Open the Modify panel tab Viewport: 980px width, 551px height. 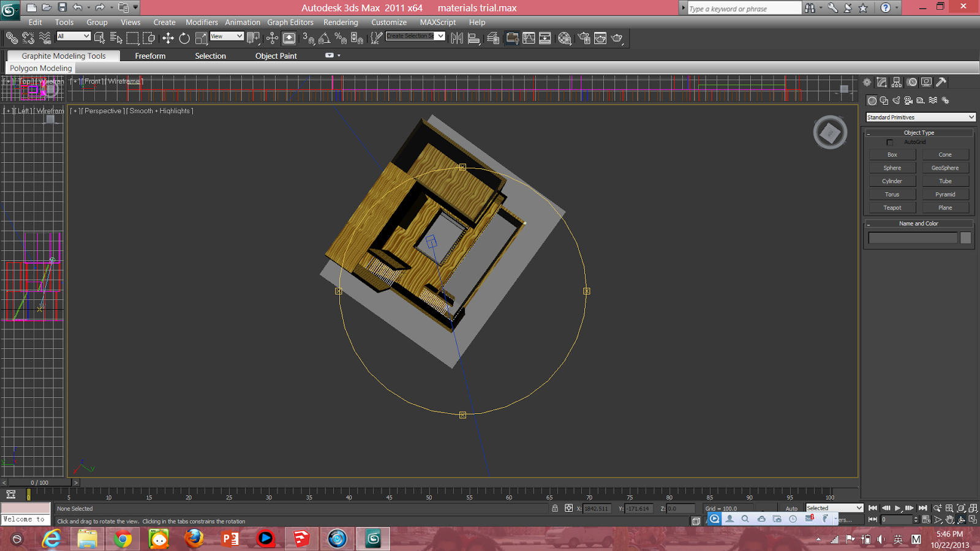(x=882, y=82)
